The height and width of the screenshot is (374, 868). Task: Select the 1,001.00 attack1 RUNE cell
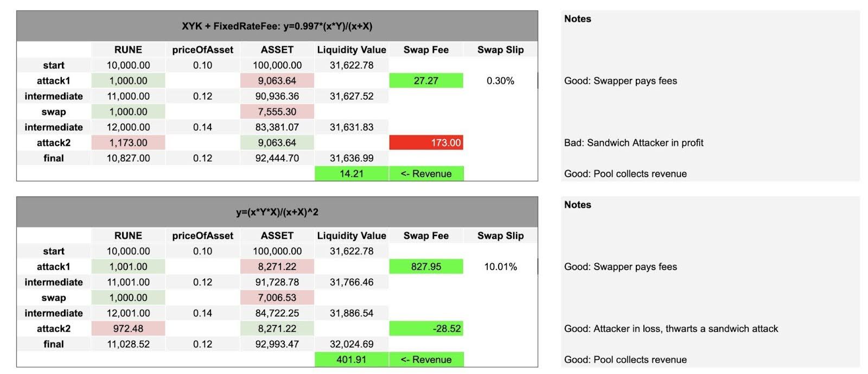point(128,267)
